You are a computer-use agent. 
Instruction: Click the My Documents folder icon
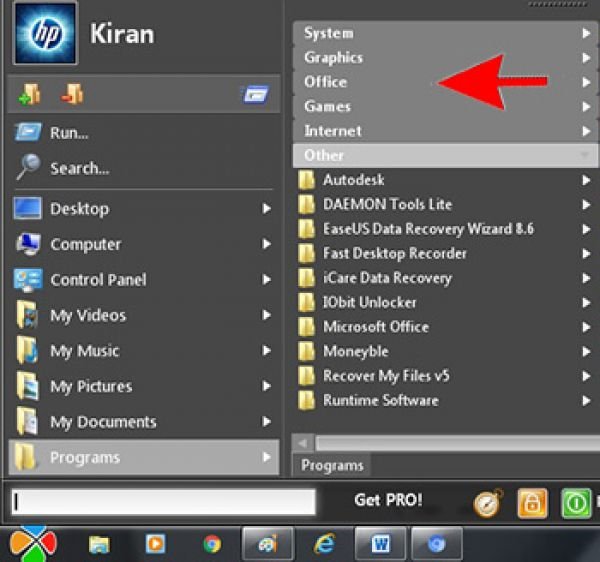tap(27, 422)
